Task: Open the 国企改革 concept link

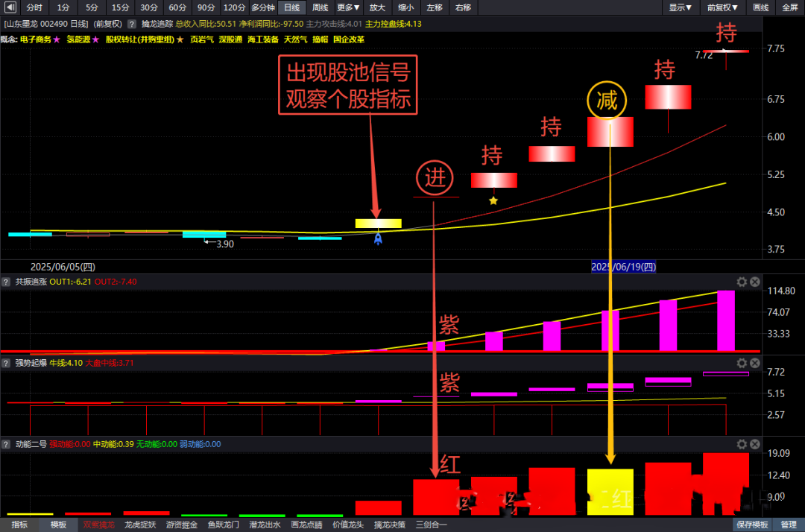Action: click(349, 39)
